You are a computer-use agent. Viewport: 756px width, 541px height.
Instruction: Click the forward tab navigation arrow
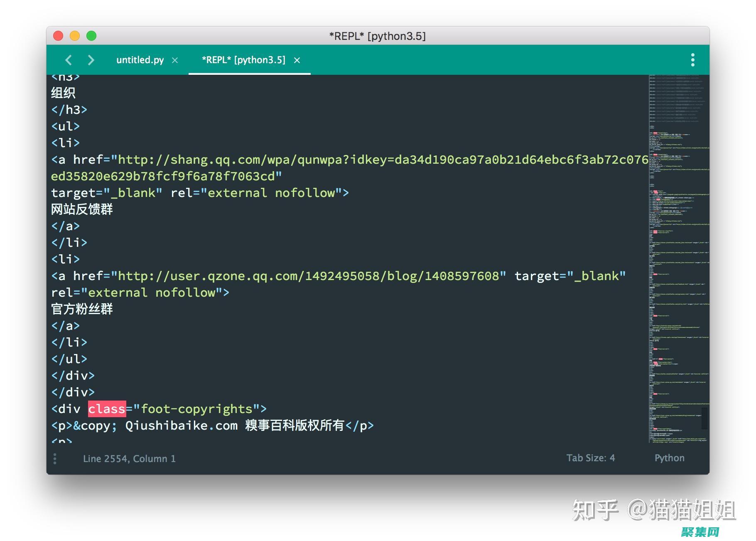[91, 60]
